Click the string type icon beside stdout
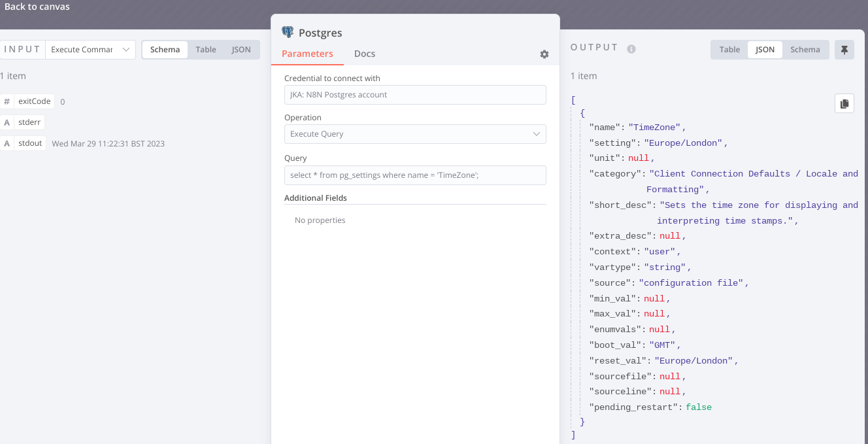This screenshot has width=868, height=444. (x=7, y=143)
